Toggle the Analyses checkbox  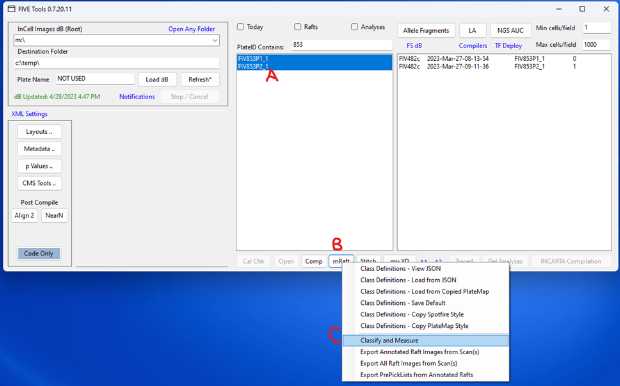[354, 26]
